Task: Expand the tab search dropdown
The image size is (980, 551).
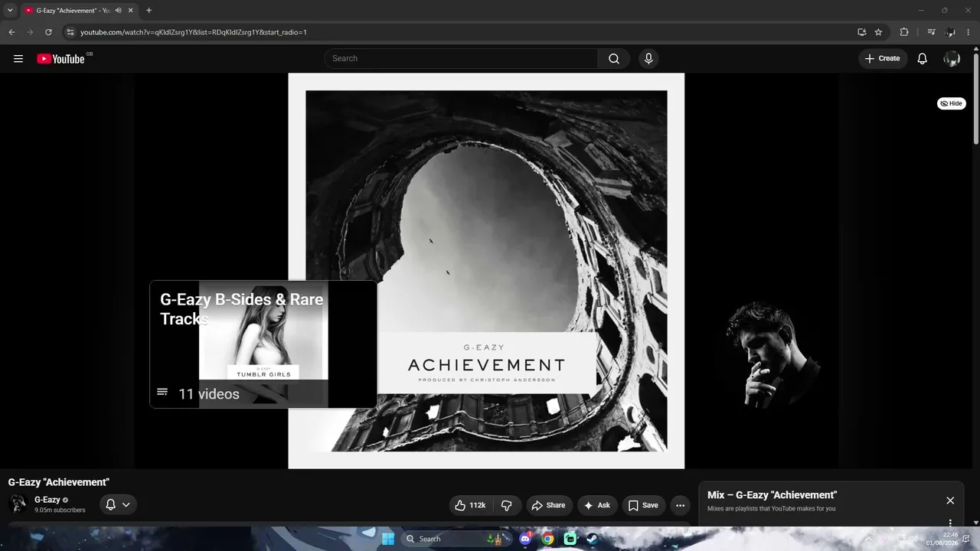Action: point(10,11)
